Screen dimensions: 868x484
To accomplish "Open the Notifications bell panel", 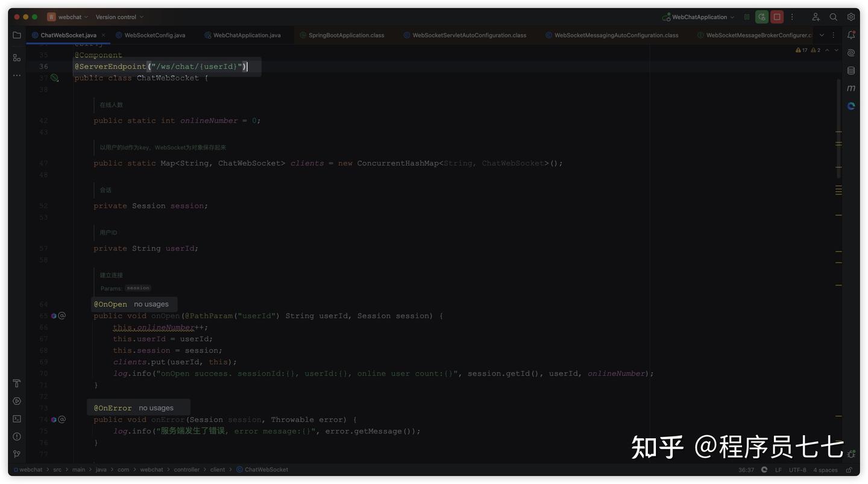I will click(x=851, y=35).
